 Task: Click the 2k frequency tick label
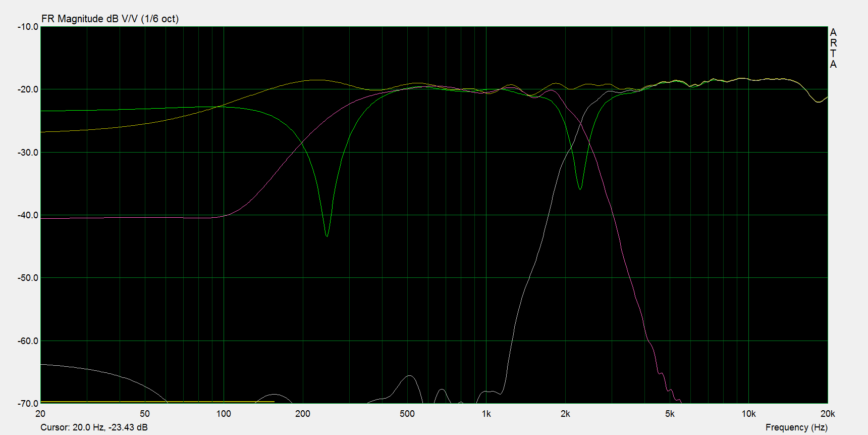565,414
